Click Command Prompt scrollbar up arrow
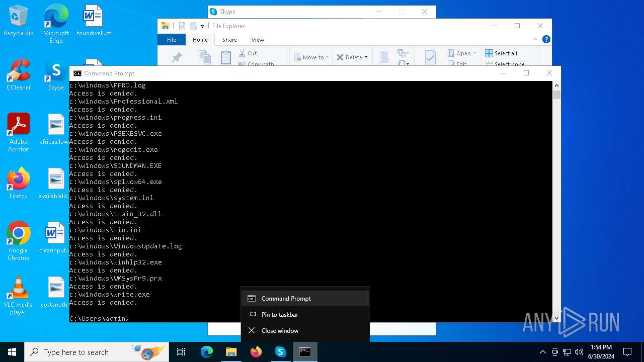 556,85
